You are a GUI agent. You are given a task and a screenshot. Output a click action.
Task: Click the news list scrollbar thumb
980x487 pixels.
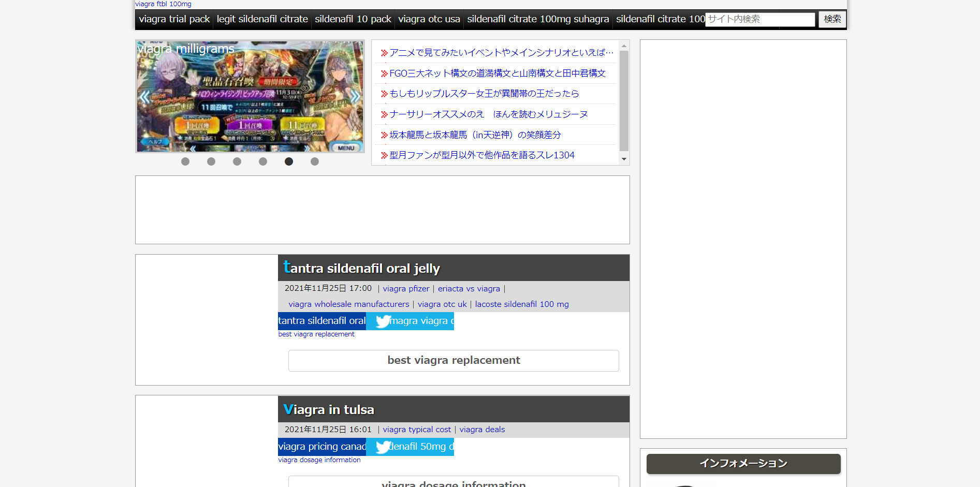(624, 101)
